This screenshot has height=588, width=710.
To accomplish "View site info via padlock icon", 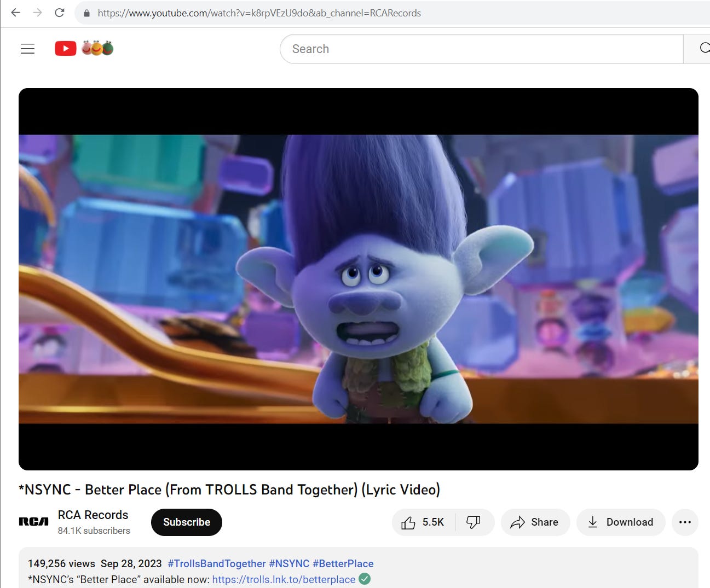I will [86, 13].
